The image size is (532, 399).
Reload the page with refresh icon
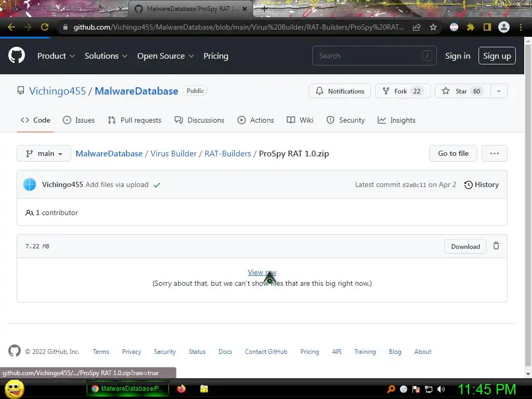[45, 27]
